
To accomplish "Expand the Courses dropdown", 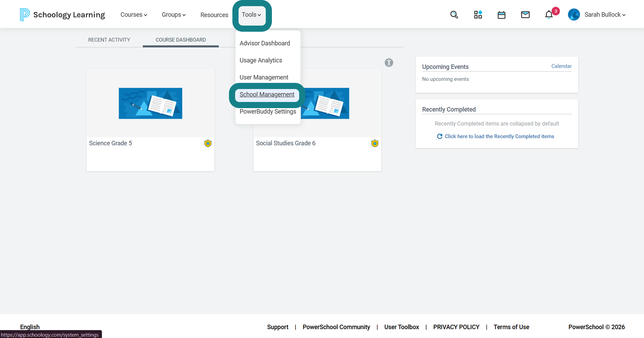I will click(x=134, y=15).
